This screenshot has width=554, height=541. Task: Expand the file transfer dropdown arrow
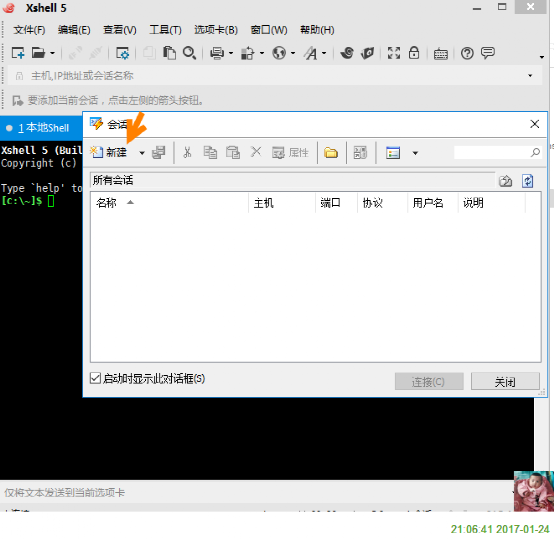pos(262,53)
